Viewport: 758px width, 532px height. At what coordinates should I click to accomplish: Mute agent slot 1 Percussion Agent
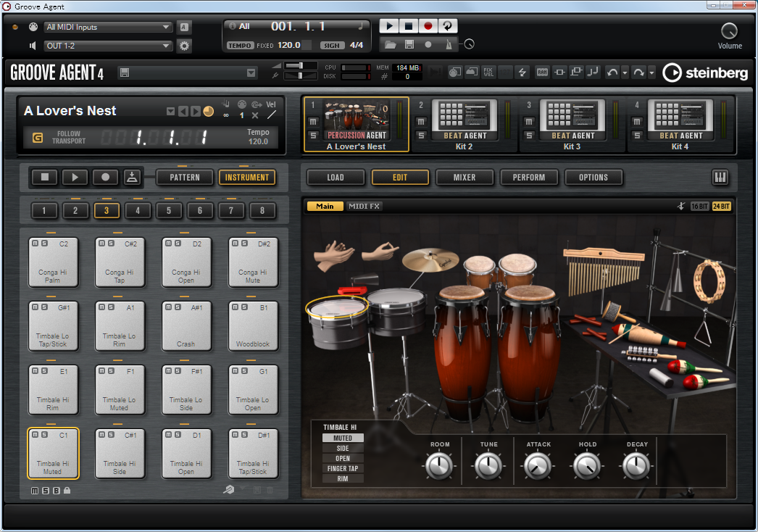[x=313, y=122]
